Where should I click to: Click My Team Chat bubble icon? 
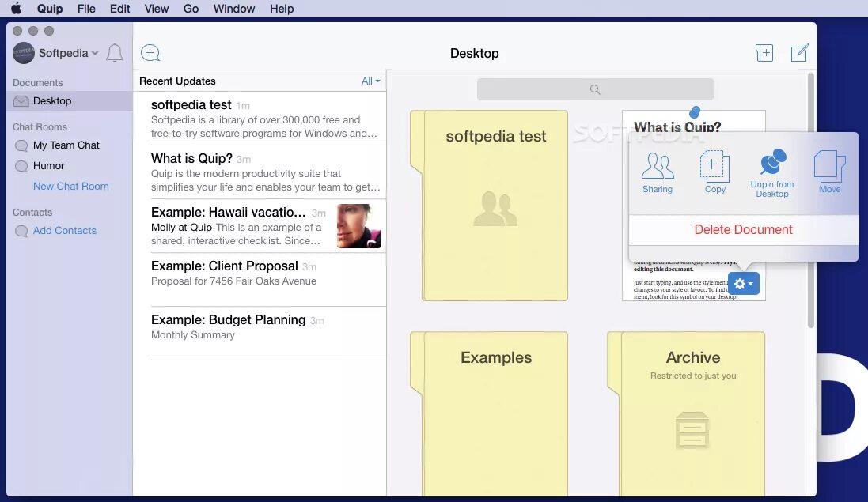point(21,146)
